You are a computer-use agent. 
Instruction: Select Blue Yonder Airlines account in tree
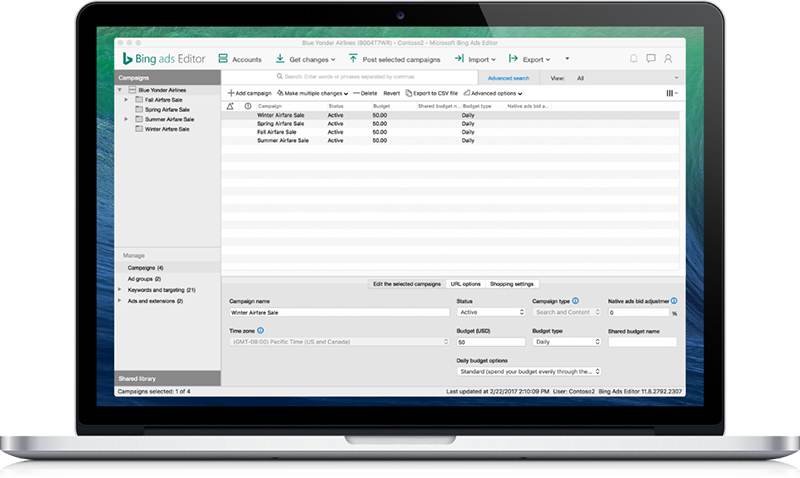pos(162,90)
